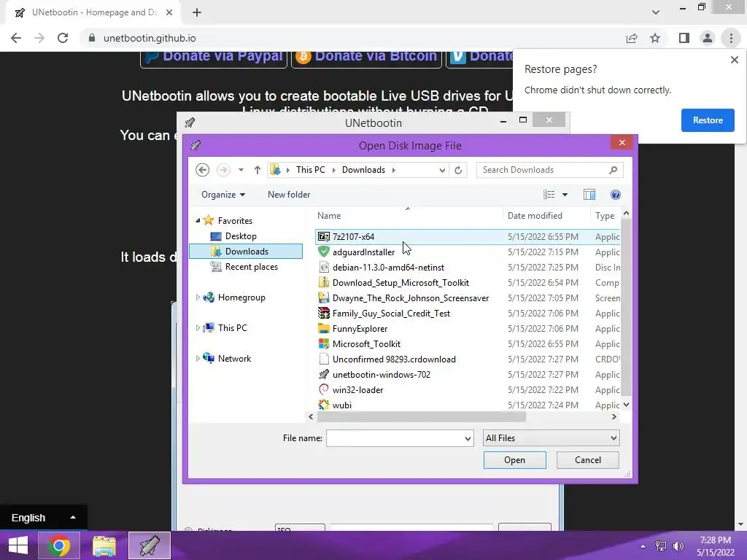This screenshot has width=747, height=560.
Task: Open File Explorer from the taskbar
Action: pos(104,545)
